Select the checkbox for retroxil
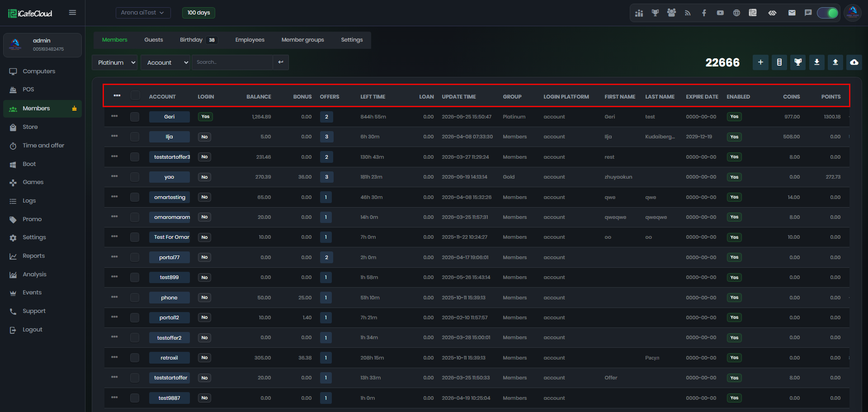The height and width of the screenshot is (412, 868). coord(135,358)
